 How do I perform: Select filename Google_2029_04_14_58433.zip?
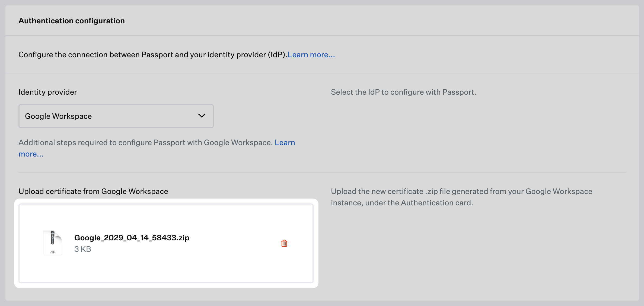tap(132, 238)
